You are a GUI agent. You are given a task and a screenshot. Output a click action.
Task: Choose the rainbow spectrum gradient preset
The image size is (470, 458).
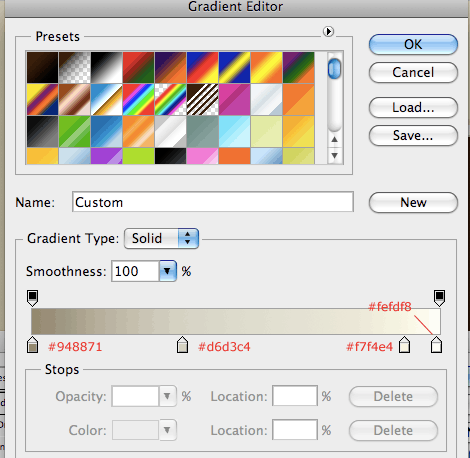click(x=138, y=99)
